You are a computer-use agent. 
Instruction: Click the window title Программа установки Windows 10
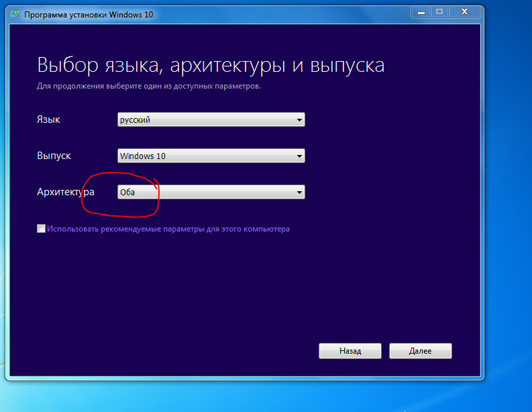coord(89,15)
